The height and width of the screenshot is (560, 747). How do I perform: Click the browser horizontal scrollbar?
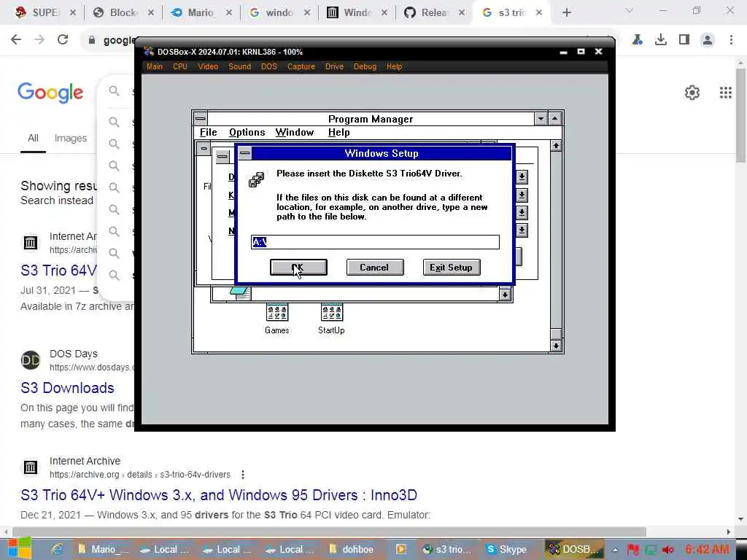(x=329, y=532)
